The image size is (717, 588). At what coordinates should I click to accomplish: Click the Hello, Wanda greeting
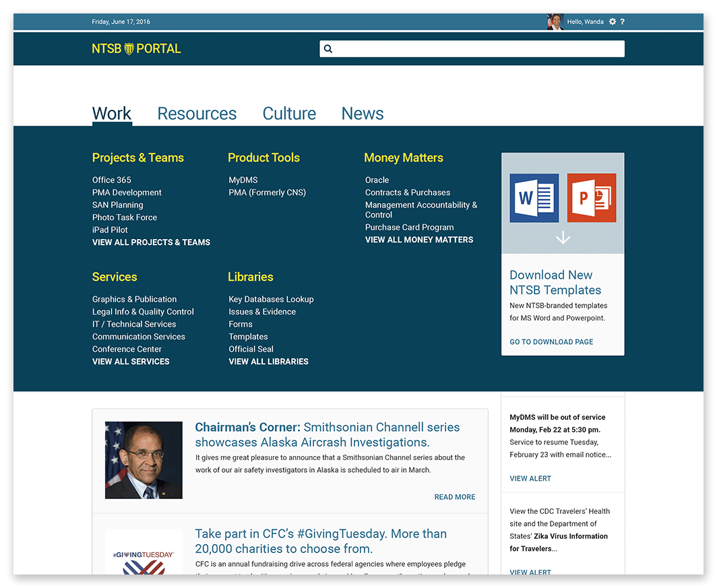[x=585, y=22]
